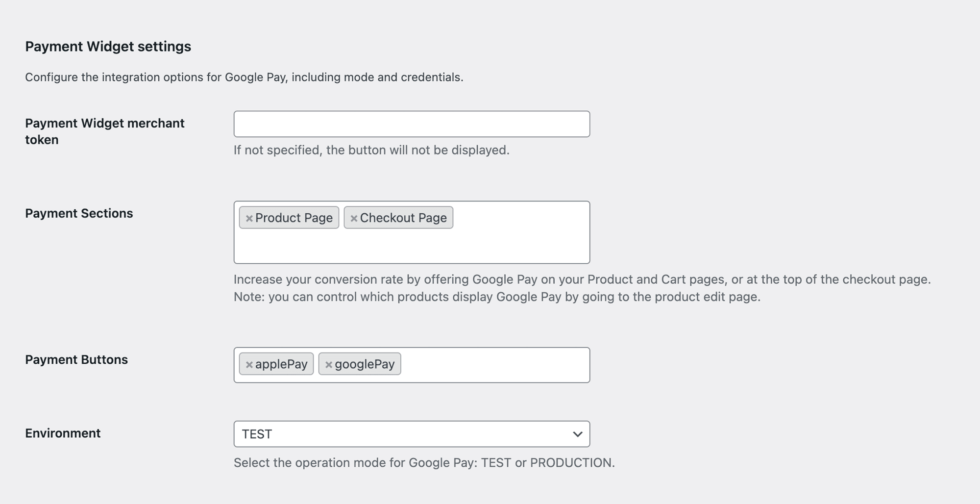Remove the Checkout Page tag
This screenshot has width=980, height=504.
(x=354, y=218)
